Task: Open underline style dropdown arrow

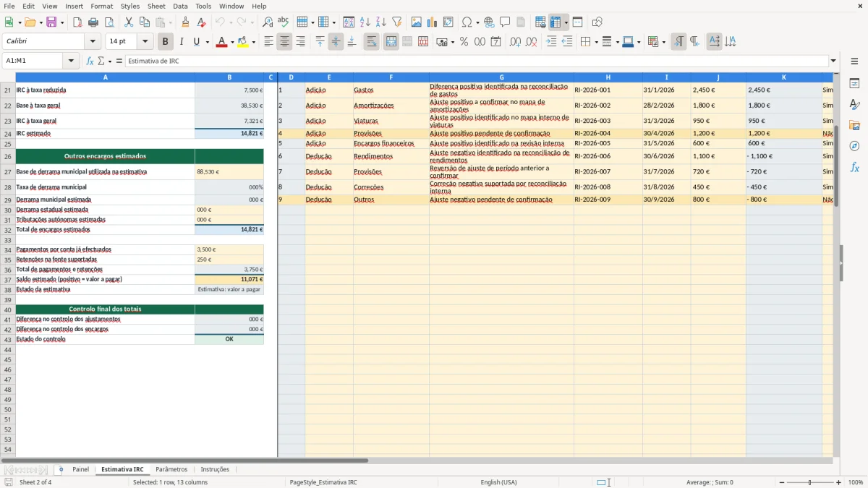Action: tap(207, 42)
